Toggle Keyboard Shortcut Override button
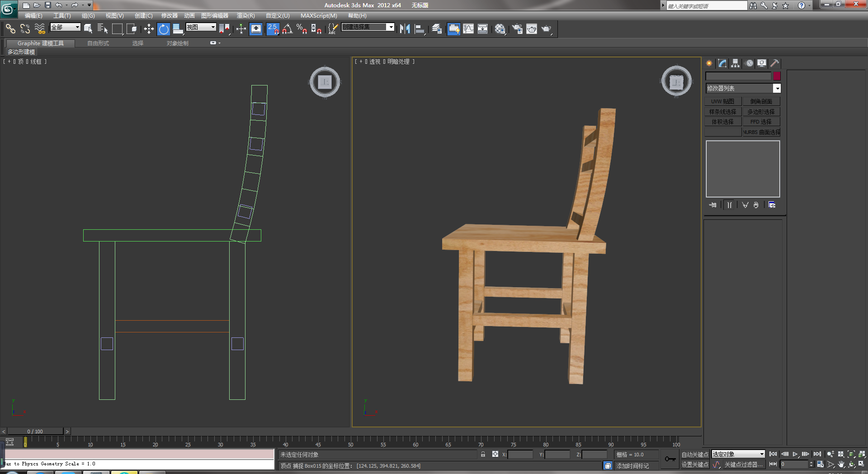The width and height of the screenshot is (868, 474). (x=256, y=29)
